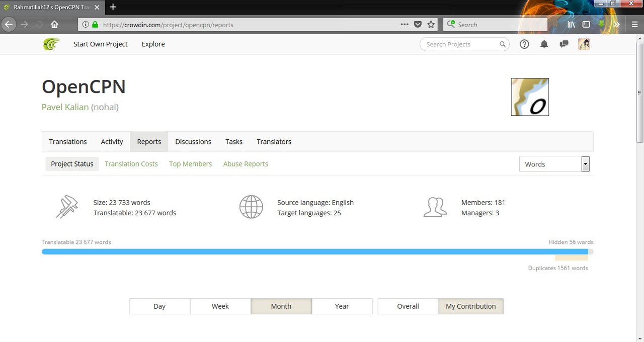Viewport: 644px width, 342px height.
Task: Expand the toolbar overflow chevron
Action: coord(616,24)
